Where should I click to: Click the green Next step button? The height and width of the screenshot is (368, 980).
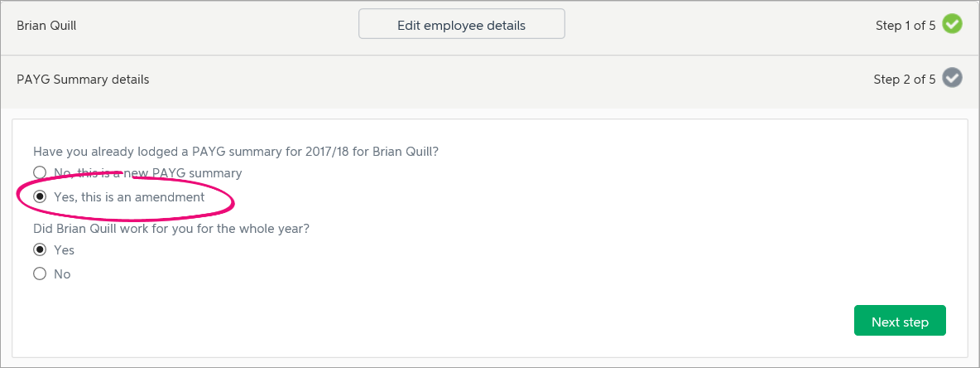(900, 322)
